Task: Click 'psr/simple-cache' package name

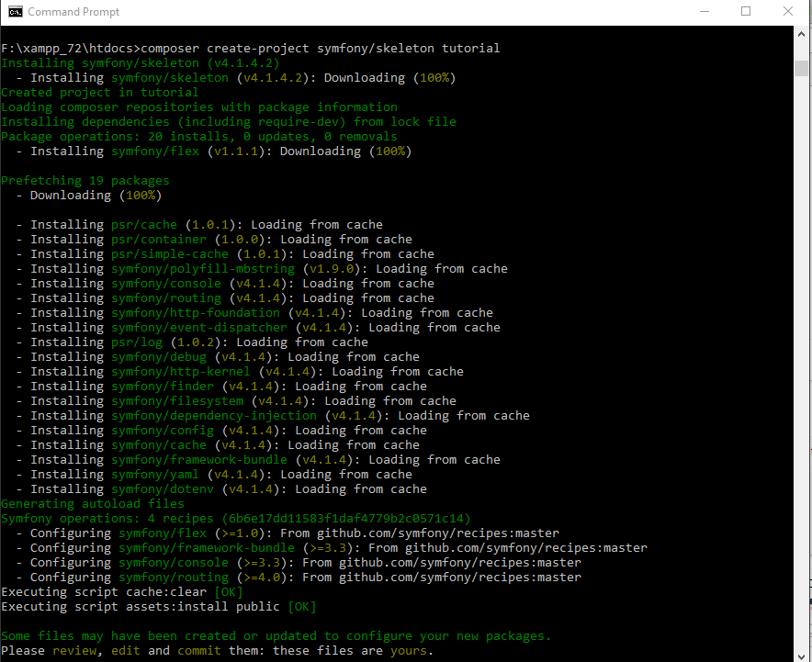Action: pyautogui.click(x=169, y=254)
